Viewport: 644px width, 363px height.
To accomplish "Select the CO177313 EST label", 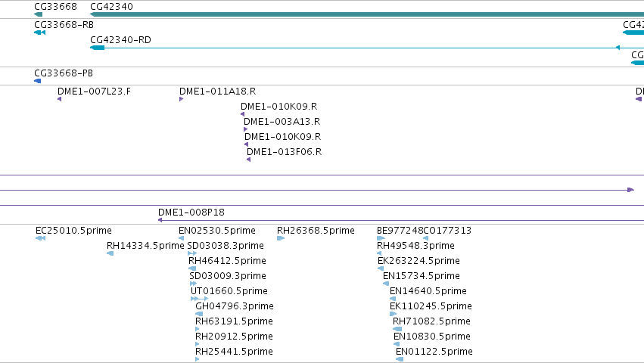I will tap(447, 231).
